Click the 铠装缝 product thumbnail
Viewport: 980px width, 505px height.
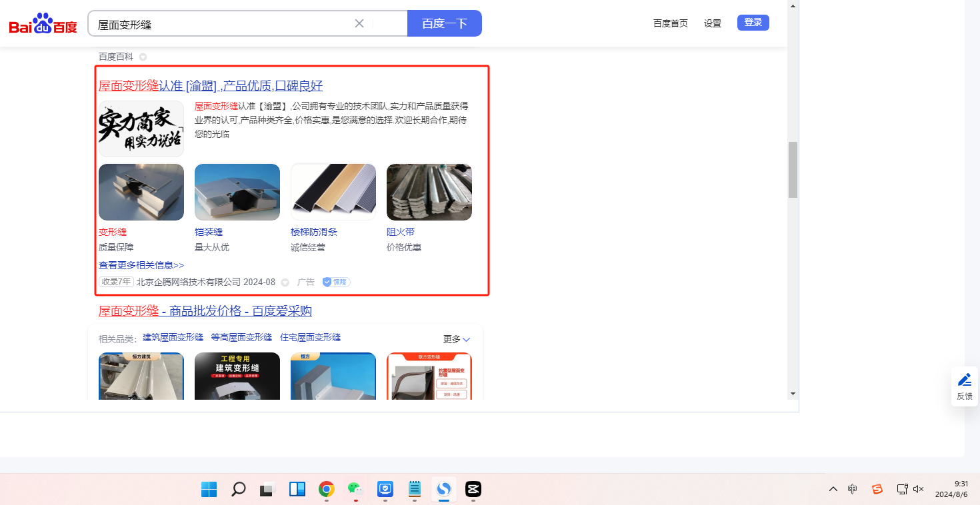click(237, 192)
